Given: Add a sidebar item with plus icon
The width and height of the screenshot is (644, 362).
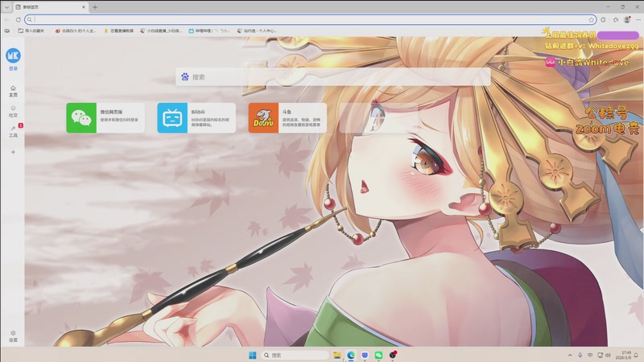Looking at the screenshot, I should 13,152.
